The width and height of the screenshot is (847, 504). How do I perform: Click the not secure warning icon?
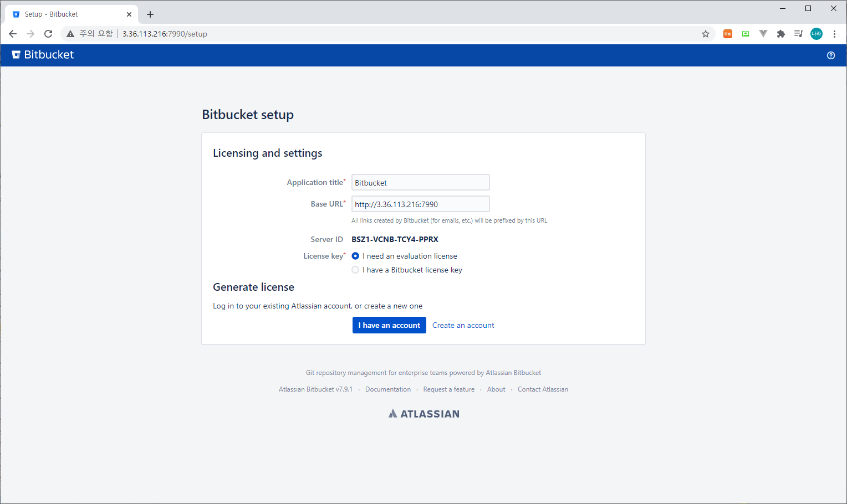point(70,34)
